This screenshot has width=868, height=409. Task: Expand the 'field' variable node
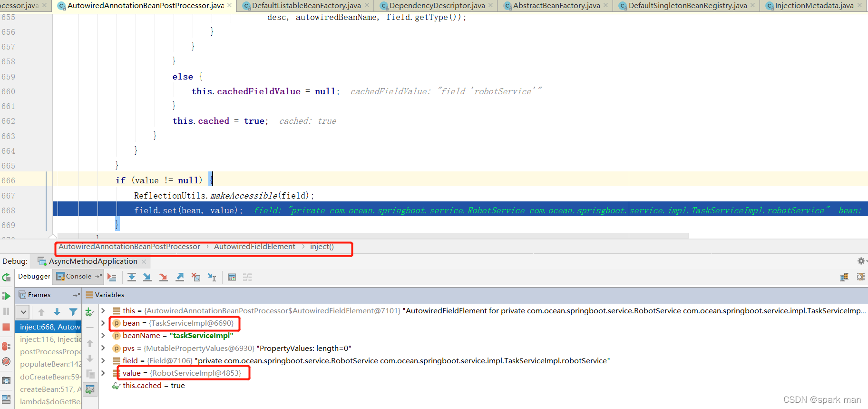103,360
